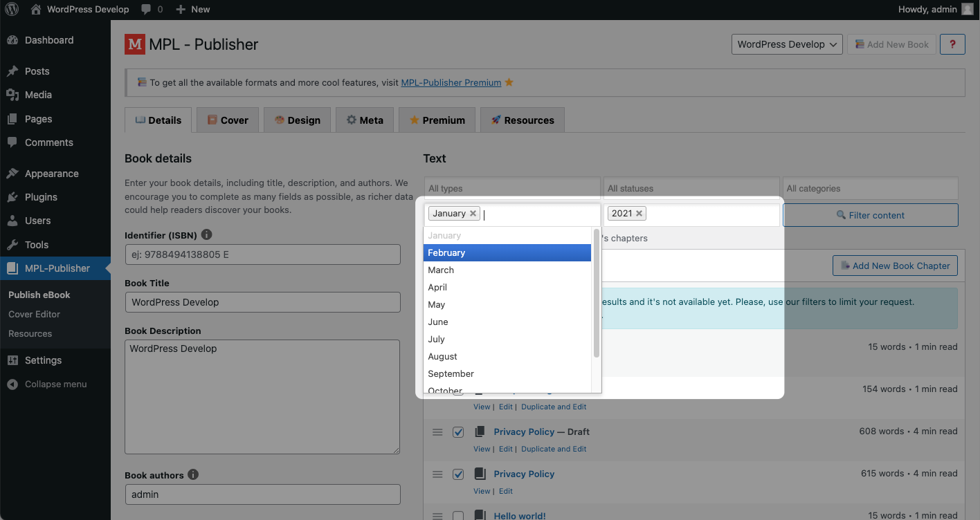This screenshot has height=520, width=980.
Task: Open the Design tab
Action: (297, 120)
